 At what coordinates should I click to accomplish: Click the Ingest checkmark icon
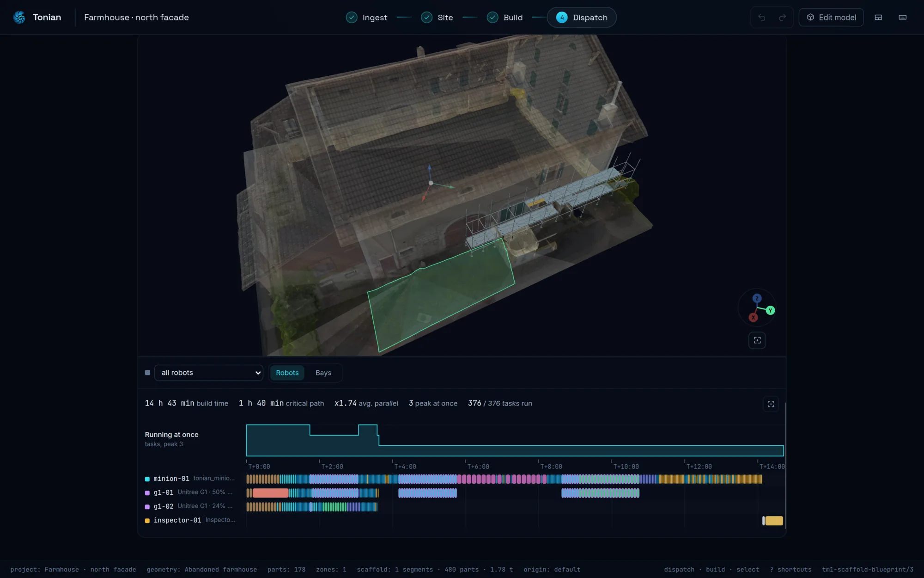pyautogui.click(x=352, y=17)
